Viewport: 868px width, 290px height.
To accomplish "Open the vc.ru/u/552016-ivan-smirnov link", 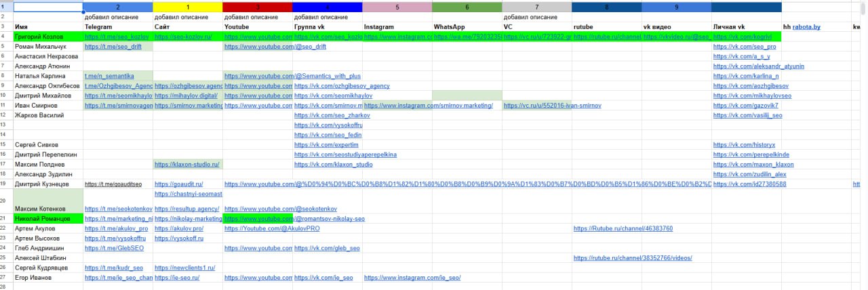I will click(552, 106).
